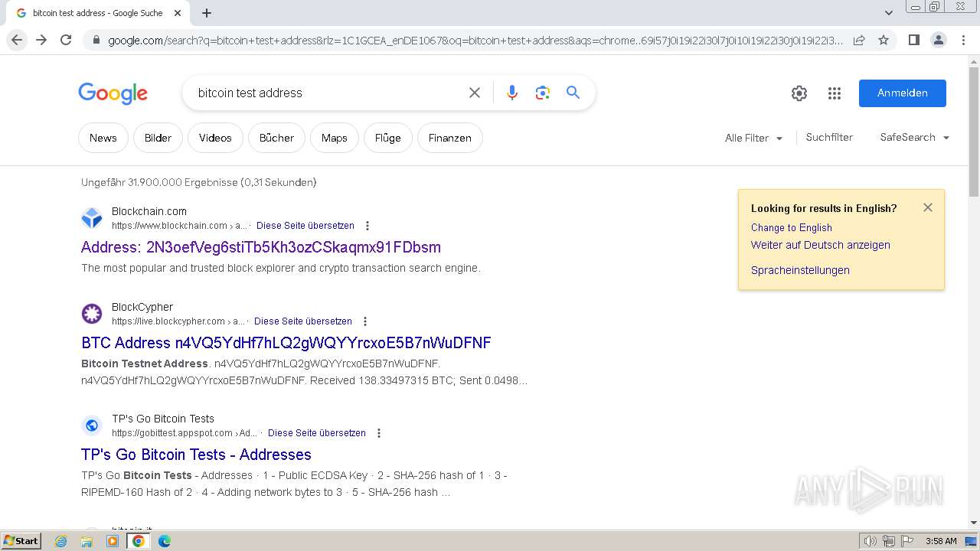This screenshot has height=551, width=980.
Task: Open more options for Blockchain.com result
Action: (367, 226)
